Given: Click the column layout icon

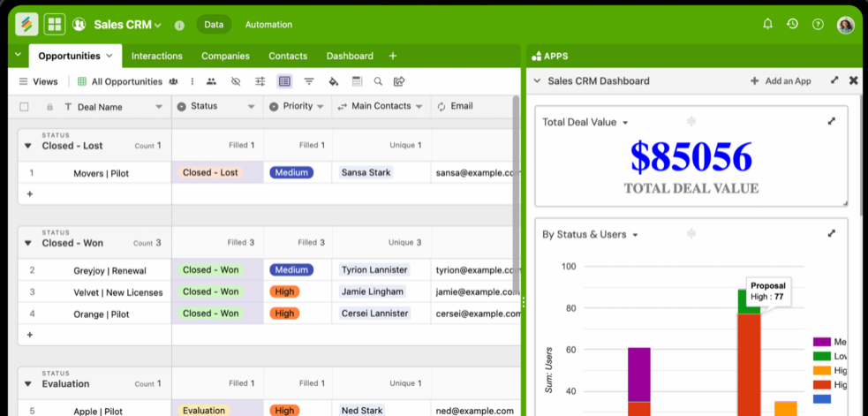Looking at the screenshot, I should click(357, 81).
